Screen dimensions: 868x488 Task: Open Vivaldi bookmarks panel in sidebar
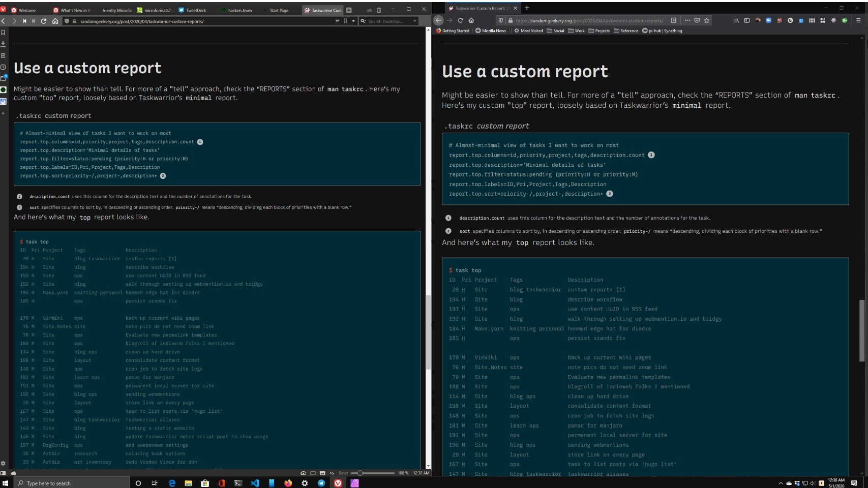coord(3,32)
